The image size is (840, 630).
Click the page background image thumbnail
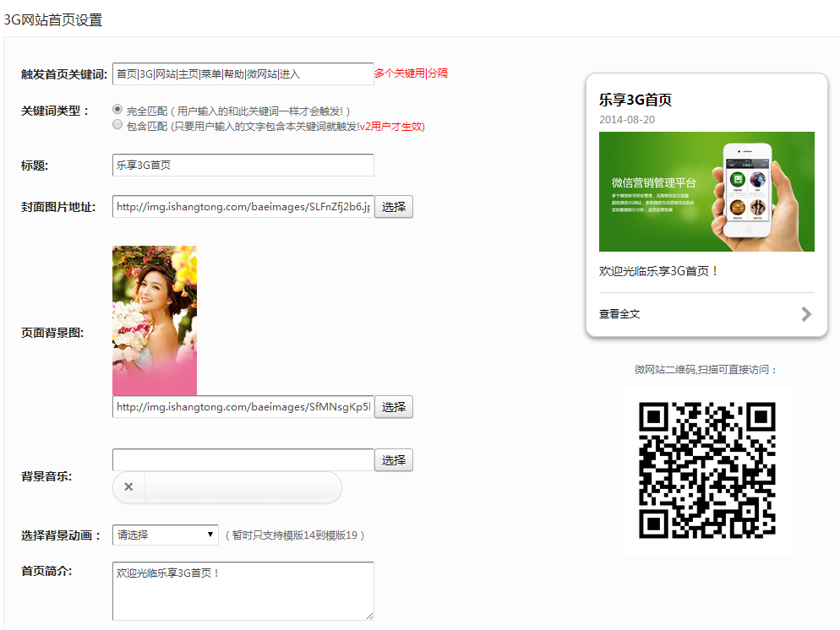[155, 320]
